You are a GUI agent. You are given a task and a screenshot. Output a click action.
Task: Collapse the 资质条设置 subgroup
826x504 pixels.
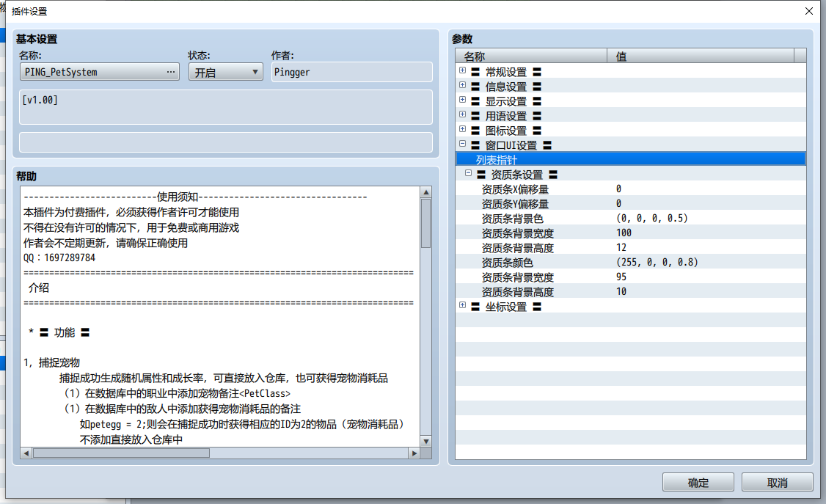click(468, 173)
